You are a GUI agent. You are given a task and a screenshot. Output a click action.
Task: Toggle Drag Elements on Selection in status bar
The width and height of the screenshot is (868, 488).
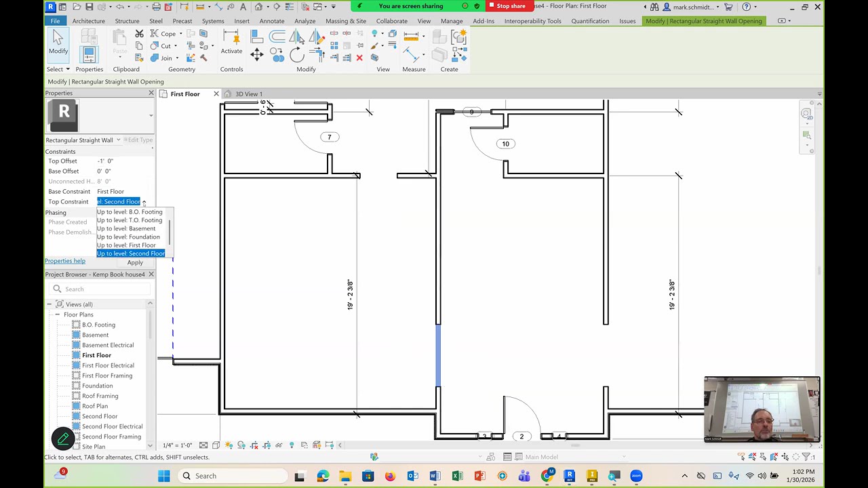[x=785, y=457]
